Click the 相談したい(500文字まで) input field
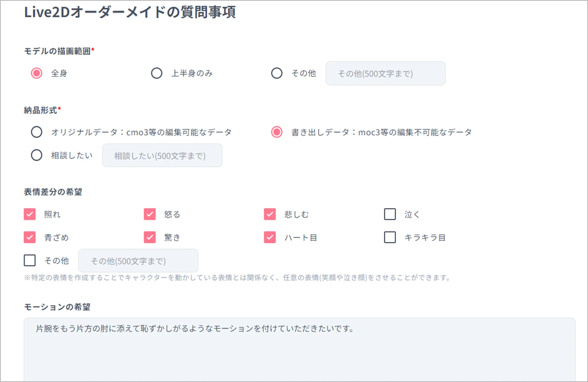 click(x=162, y=155)
